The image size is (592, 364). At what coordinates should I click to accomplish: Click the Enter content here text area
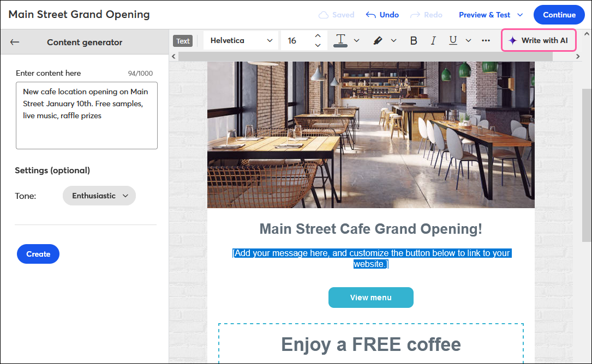click(x=86, y=116)
